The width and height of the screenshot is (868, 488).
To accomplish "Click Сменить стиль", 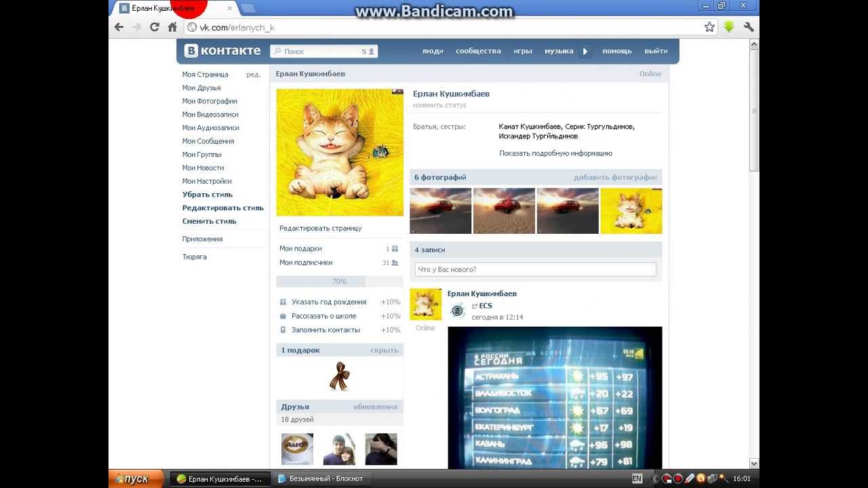I will point(210,221).
